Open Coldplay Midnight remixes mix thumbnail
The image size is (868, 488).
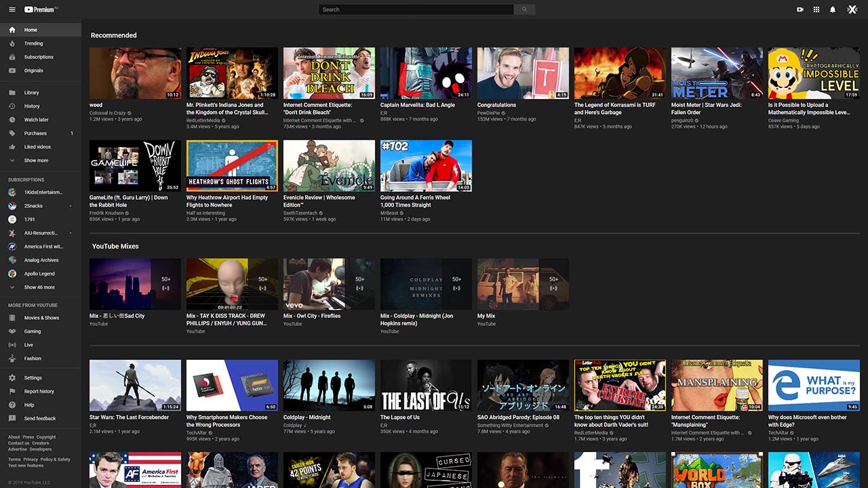(x=427, y=284)
